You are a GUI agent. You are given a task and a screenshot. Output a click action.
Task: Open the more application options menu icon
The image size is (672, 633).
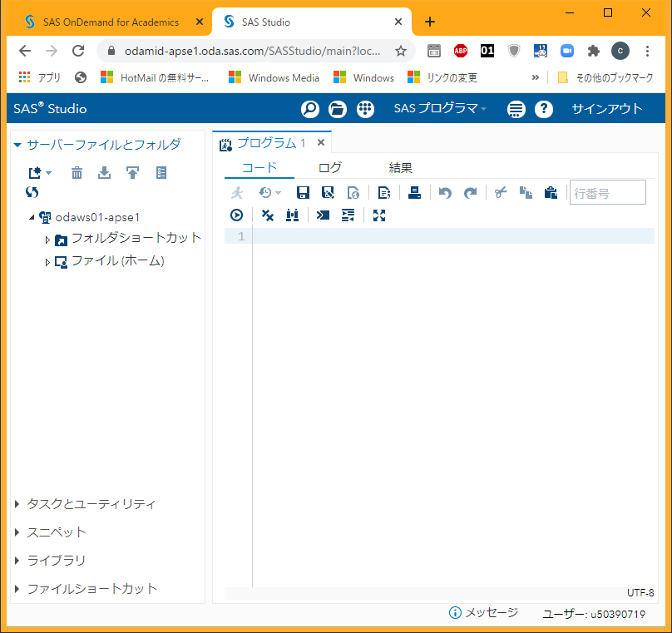coord(516,109)
